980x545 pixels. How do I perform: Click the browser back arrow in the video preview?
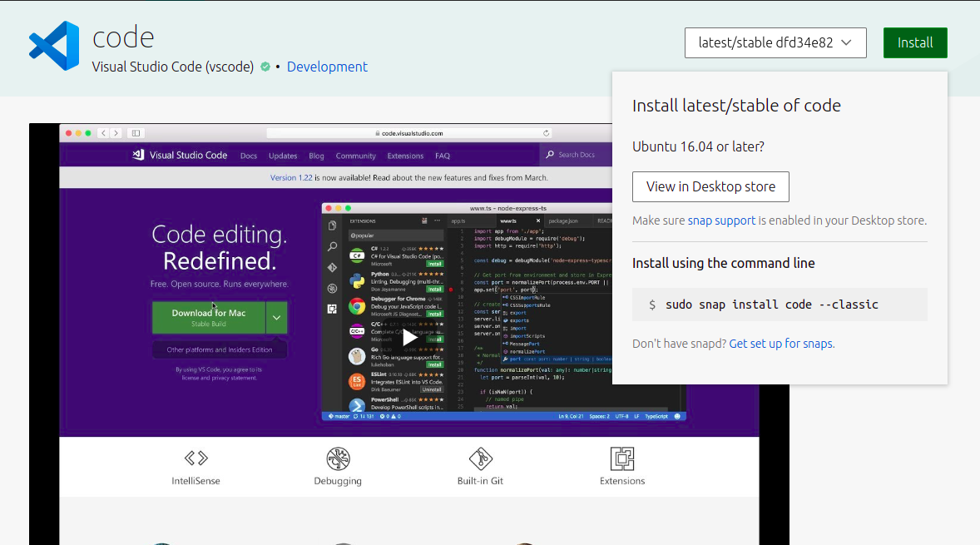(104, 133)
